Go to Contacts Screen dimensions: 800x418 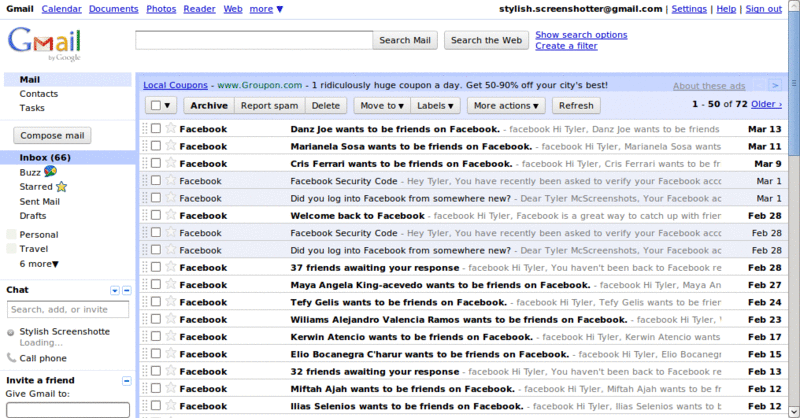point(39,94)
